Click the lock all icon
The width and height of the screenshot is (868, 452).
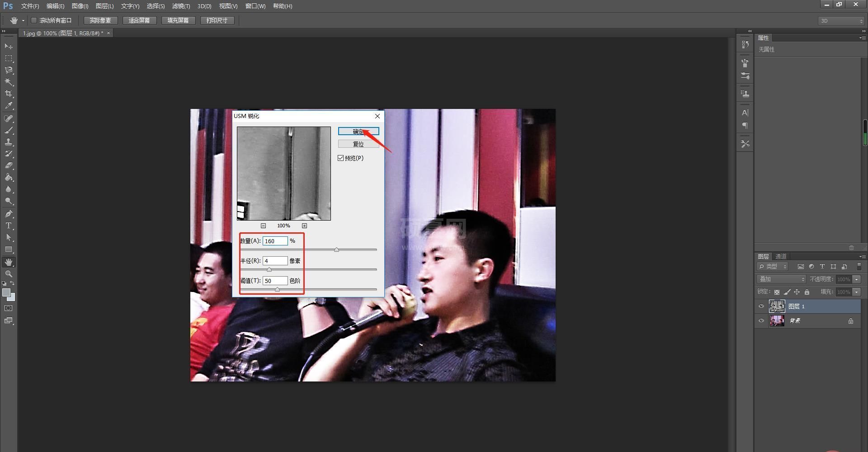(807, 292)
